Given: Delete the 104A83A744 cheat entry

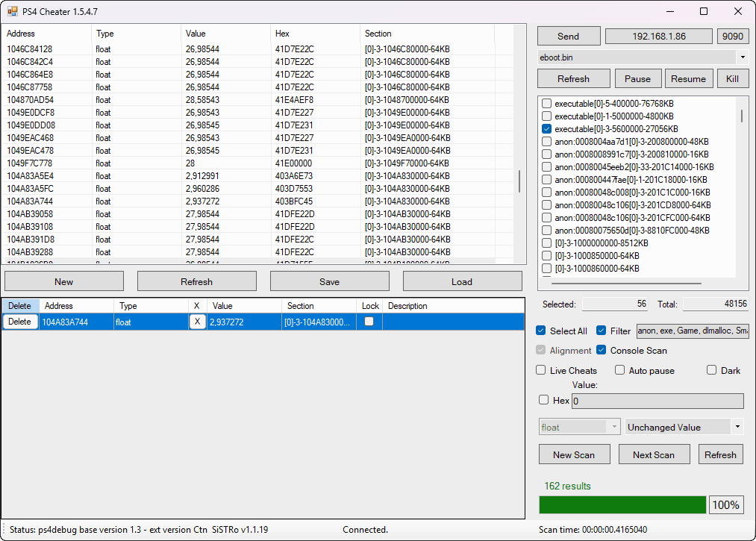Looking at the screenshot, I should click(19, 322).
